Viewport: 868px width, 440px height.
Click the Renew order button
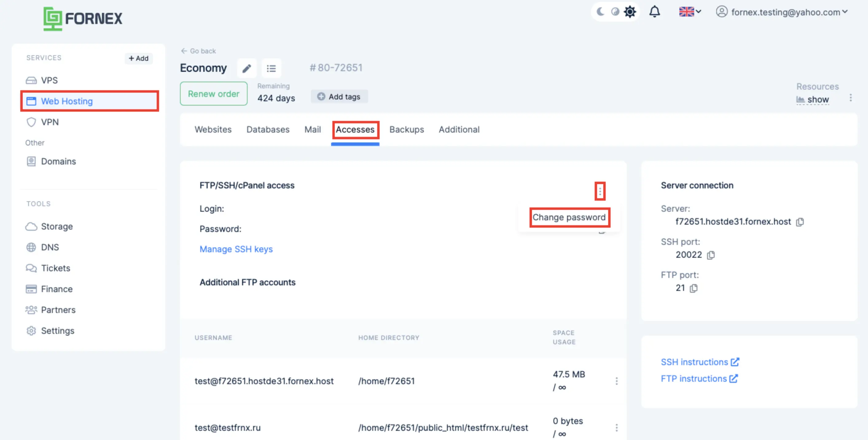tap(214, 94)
